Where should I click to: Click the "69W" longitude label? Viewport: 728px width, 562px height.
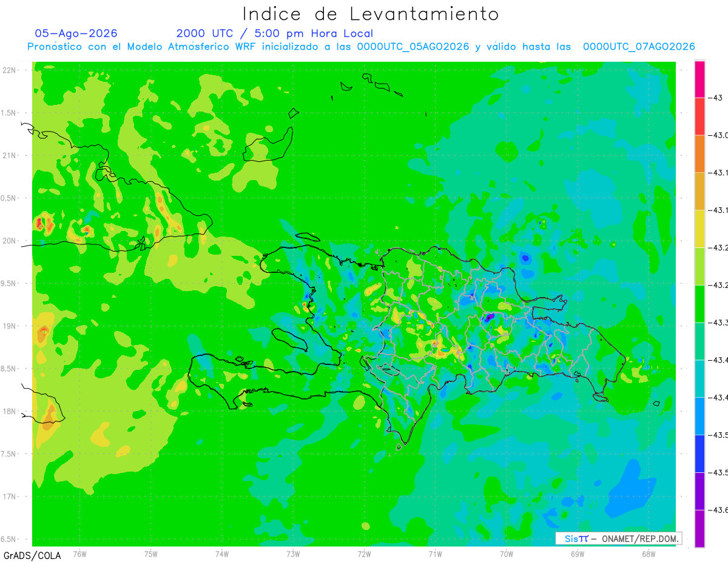coord(578,554)
